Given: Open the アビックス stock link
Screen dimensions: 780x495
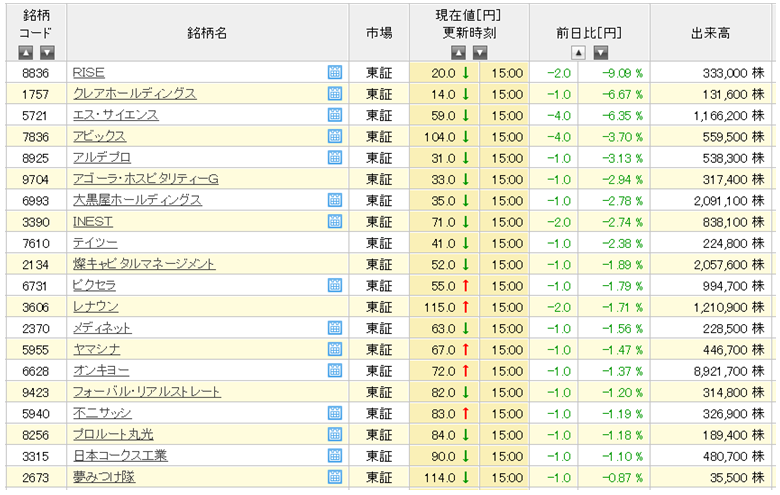Looking at the screenshot, I should (99, 136).
